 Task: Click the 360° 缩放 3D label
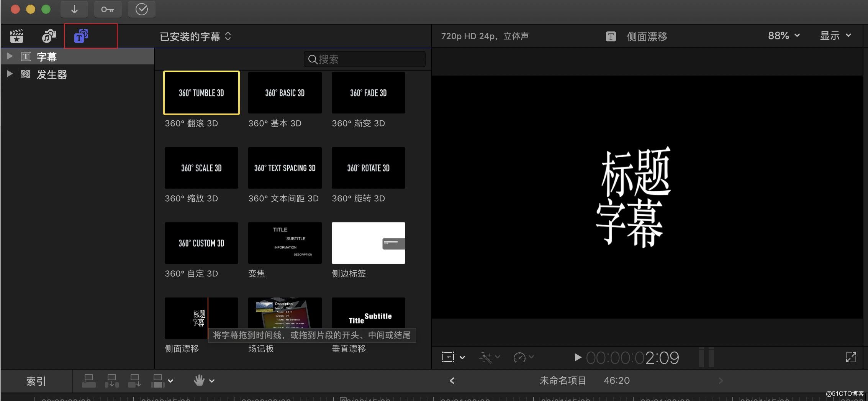coord(192,199)
